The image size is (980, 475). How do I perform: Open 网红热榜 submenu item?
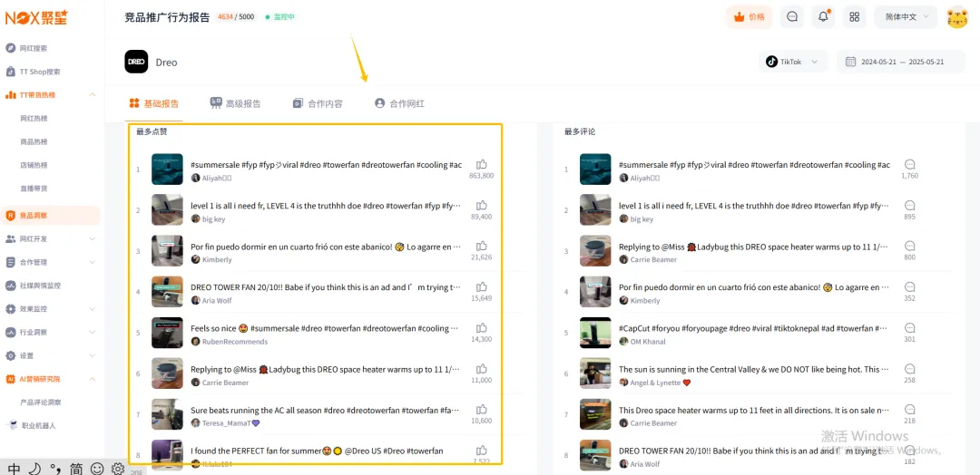[34, 118]
